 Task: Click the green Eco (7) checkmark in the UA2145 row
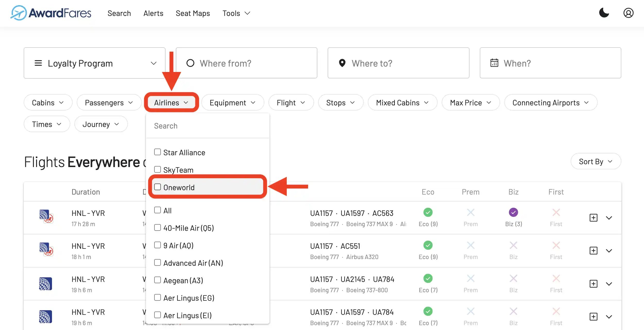[x=428, y=278]
